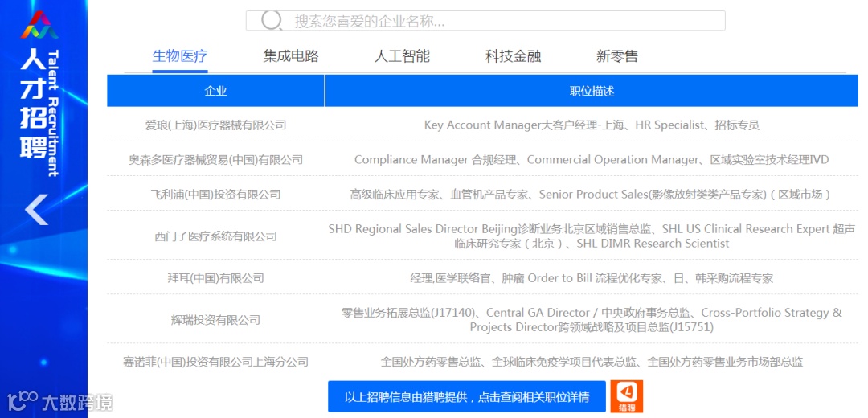Click the 职位描述 column header

click(592, 91)
